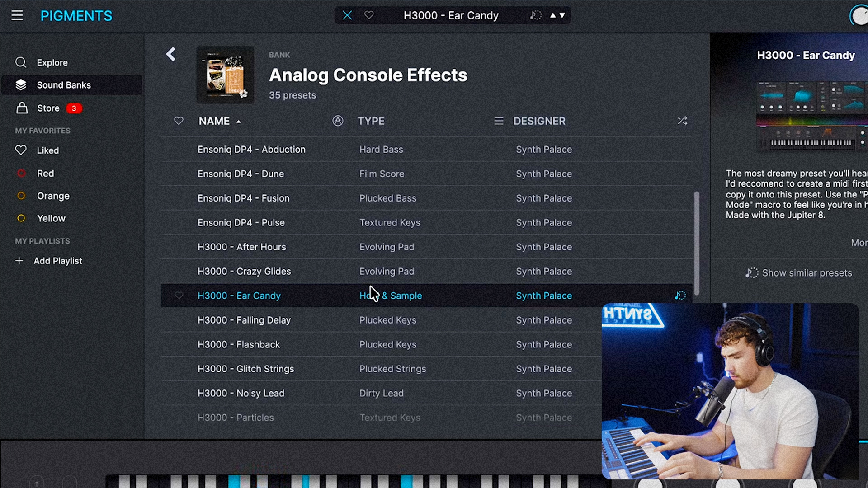Open the hamburger main menu
This screenshot has width=868, height=488.
17,15
